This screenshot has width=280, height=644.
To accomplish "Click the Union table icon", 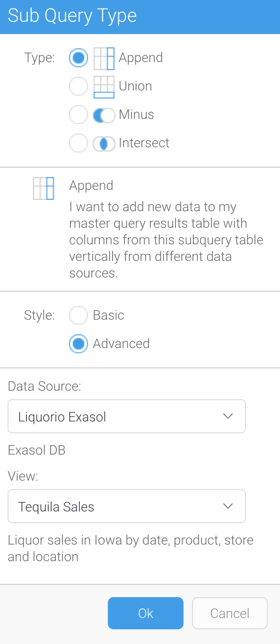I will pyautogui.click(x=104, y=87).
